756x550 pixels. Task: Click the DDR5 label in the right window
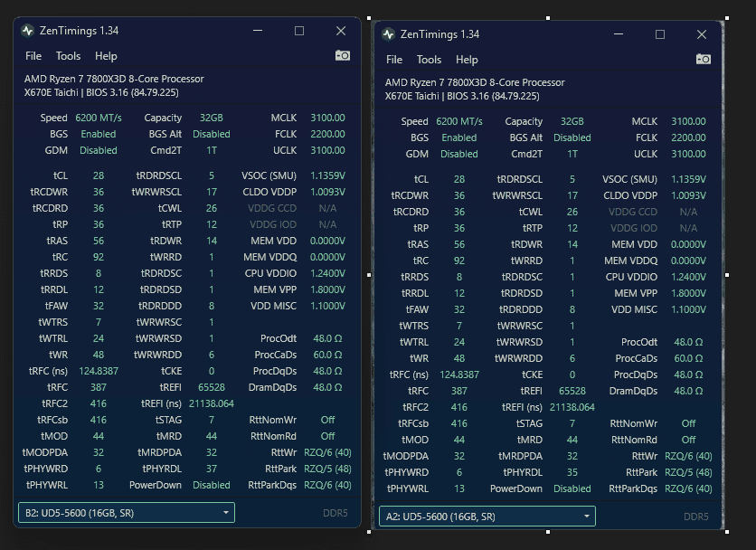[x=695, y=517]
